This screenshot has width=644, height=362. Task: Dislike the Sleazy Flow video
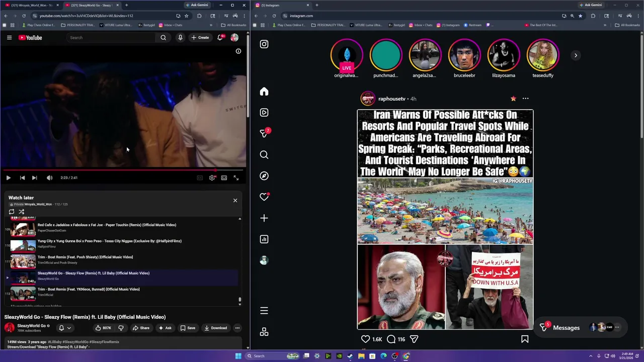(121, 328)
